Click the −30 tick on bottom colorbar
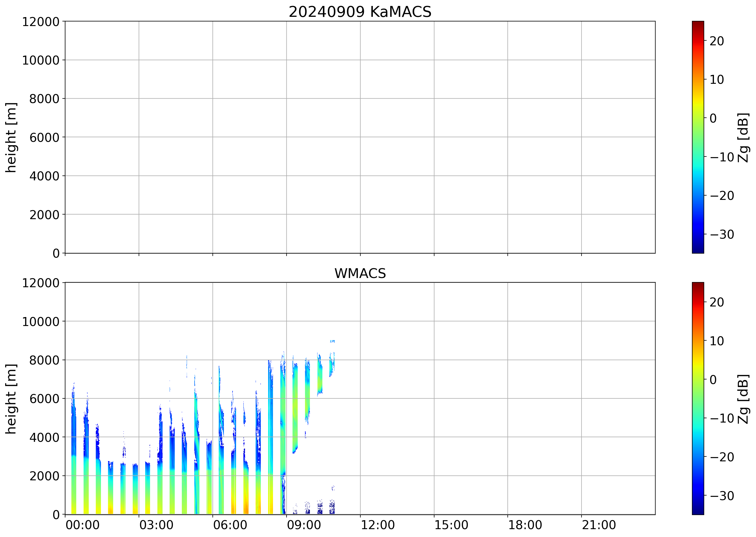The width and height of the screenshot is (756, 537). 722,496
